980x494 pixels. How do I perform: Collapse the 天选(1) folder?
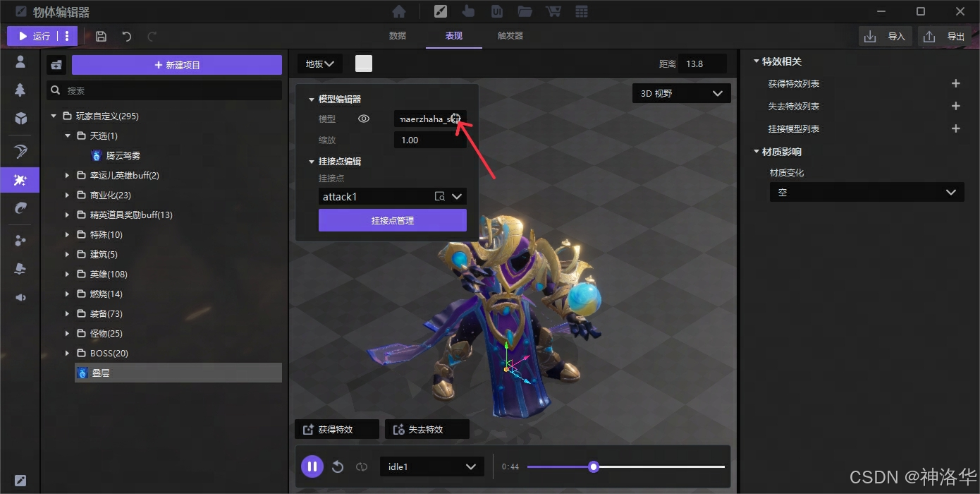click(x=68, y=135)
